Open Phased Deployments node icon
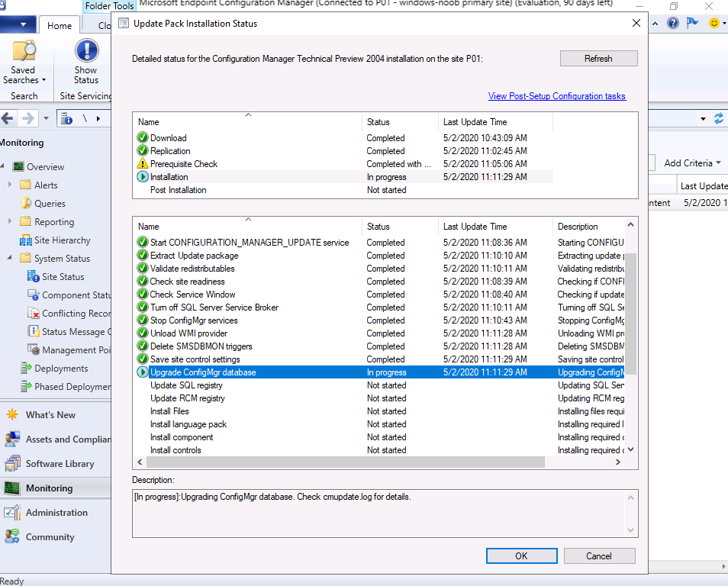Image resolution: width=728 pixels, height=586 pixels. (x=26, y=386)
